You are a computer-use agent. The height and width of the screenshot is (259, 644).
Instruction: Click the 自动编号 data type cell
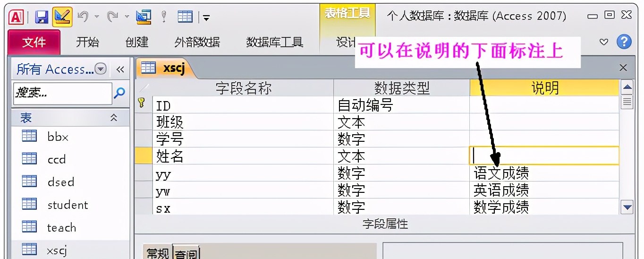pos(402,105)
